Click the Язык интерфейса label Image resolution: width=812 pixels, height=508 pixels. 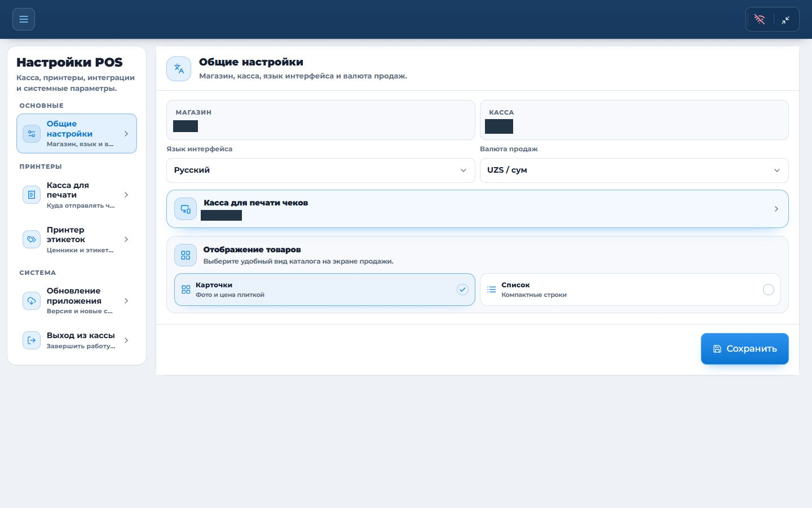pyautogui.click(x=200, y=149)
